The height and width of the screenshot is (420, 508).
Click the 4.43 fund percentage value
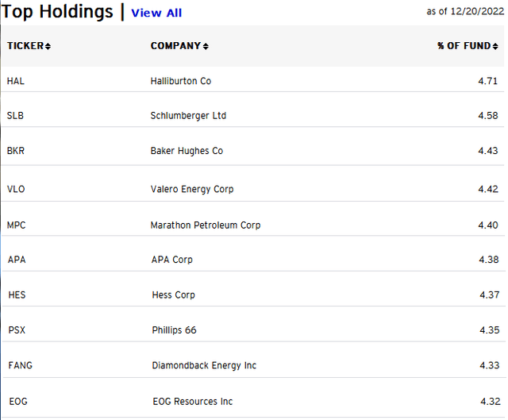point(488,151)
